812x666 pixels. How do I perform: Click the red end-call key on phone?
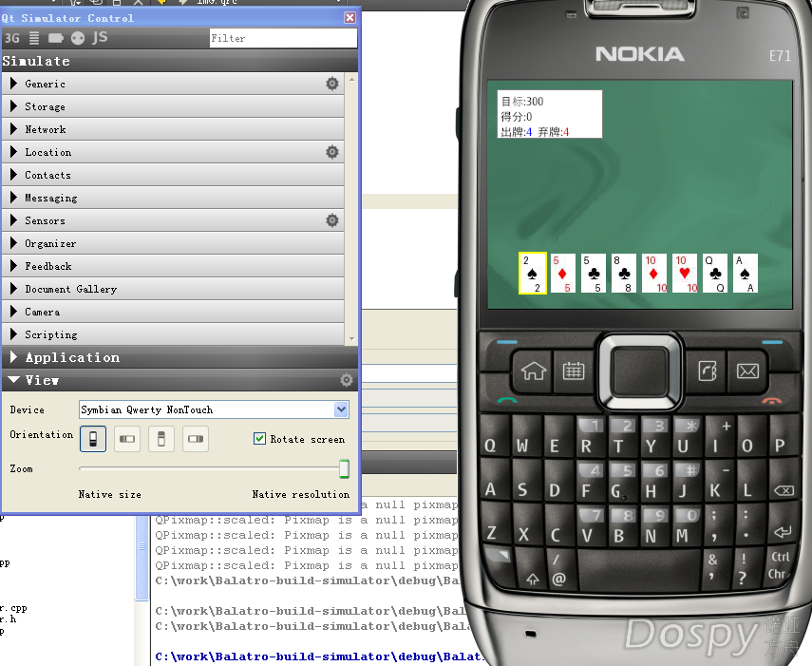pyautogui.click(x=771, y=401)
